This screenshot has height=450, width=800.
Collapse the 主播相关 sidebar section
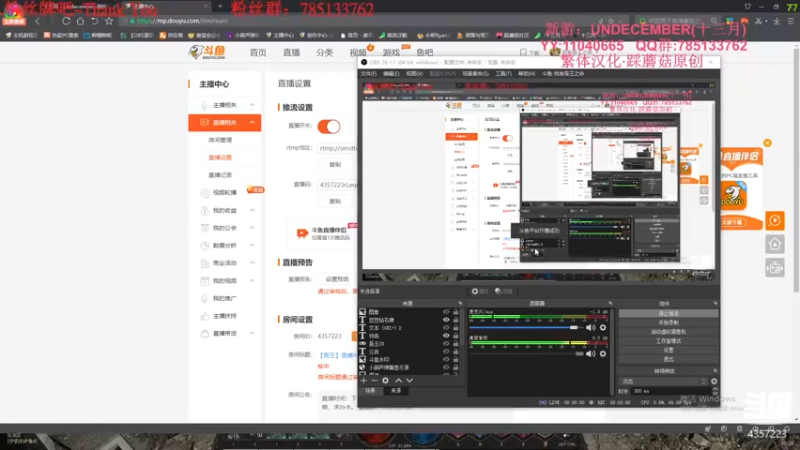pos(252,105)
